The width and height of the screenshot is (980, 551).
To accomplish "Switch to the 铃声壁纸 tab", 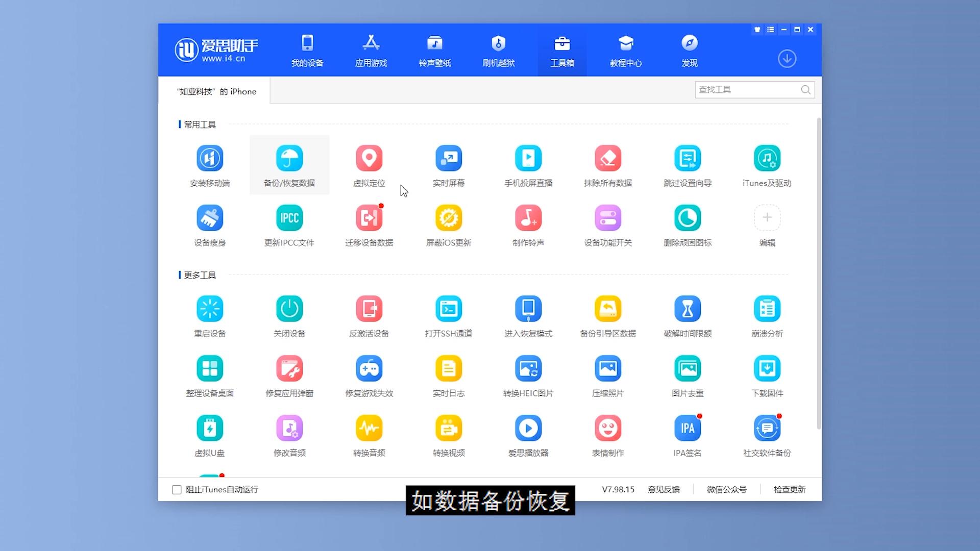I will pyautogui.click(x=434, y=50).
